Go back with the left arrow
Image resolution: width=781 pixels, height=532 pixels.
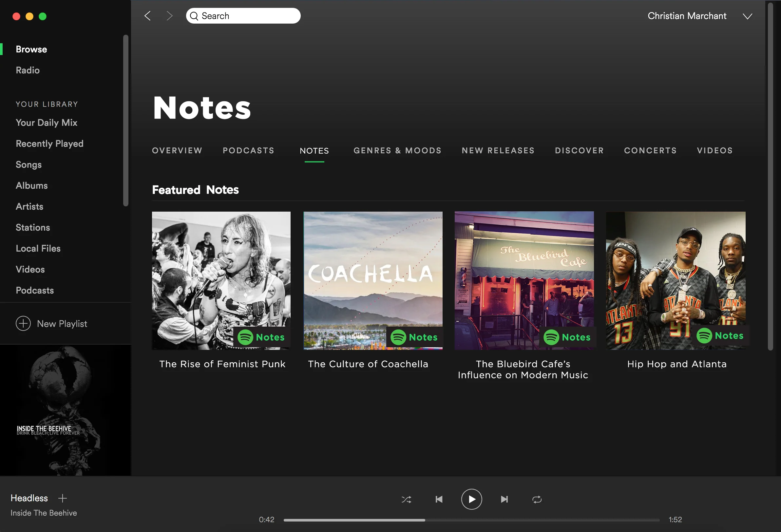tap(147, 16)
